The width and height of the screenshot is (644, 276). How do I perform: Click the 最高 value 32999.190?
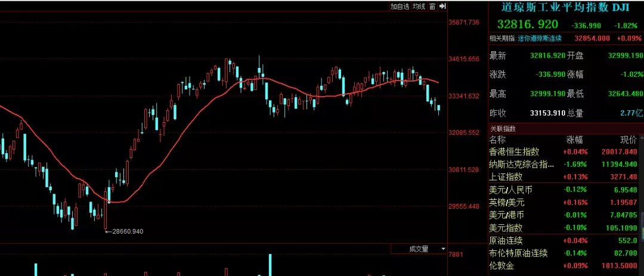click(x=548, y=94)
